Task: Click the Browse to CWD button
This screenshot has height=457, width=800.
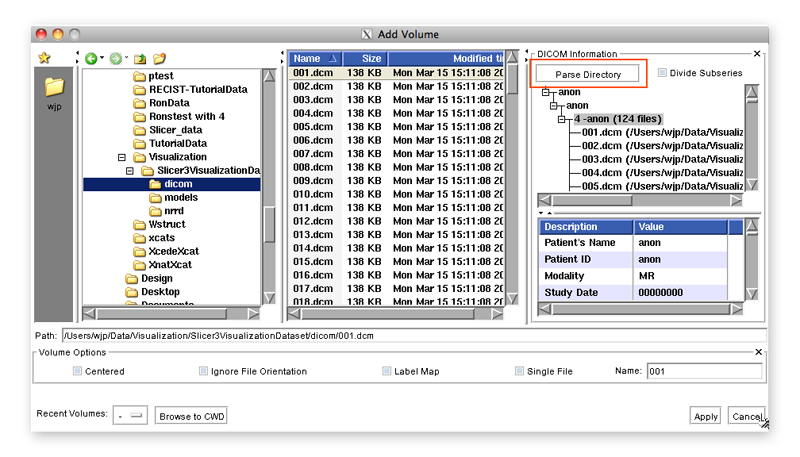Action: (x=192, y=416)
